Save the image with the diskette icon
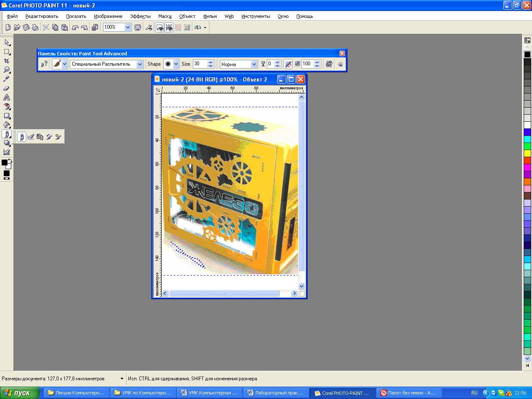This screenshot has height=399, width=532. point(26,27)
